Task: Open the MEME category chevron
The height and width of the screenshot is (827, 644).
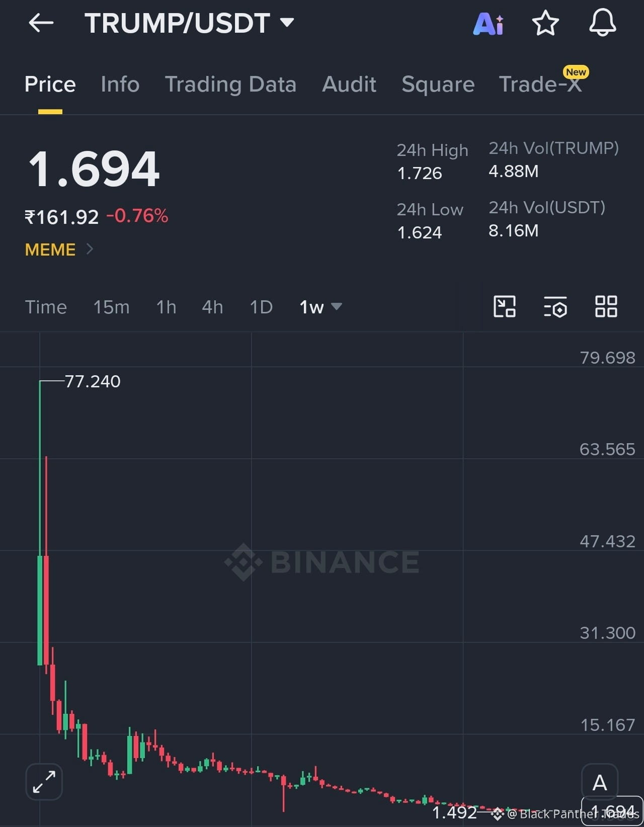Action: (90, 249)
